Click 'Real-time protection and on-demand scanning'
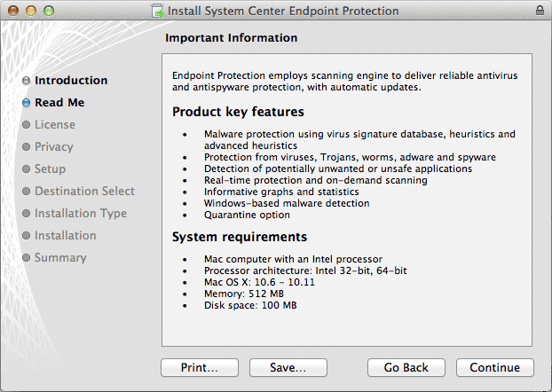 pyautogui.click(x=315, y=180)
